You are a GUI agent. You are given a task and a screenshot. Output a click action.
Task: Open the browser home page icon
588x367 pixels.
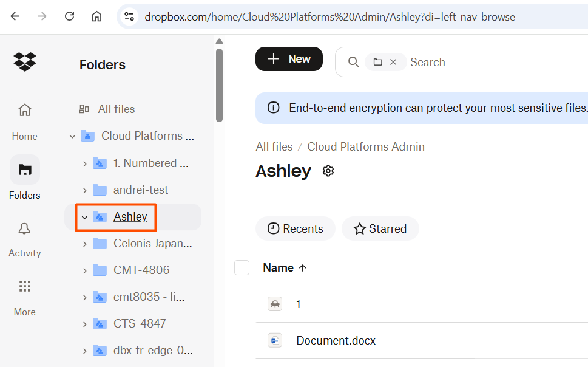[96, 16]
